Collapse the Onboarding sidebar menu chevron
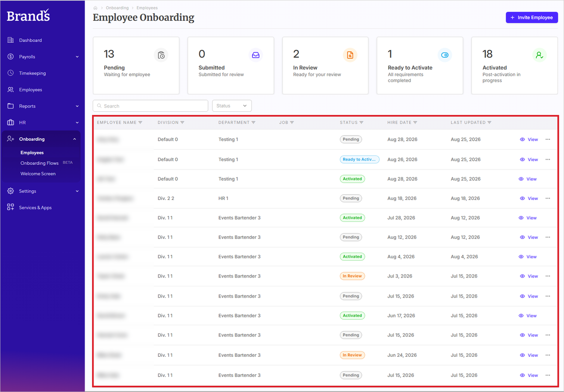 [x=75, y=139]
